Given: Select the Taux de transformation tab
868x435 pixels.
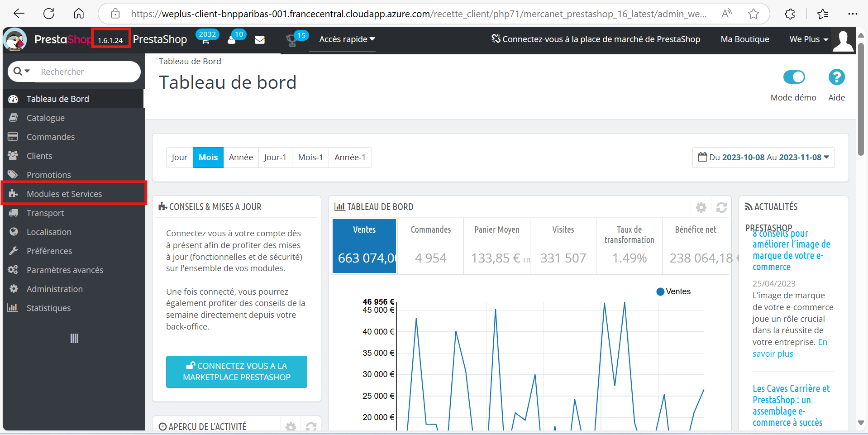Looking at the screenshot, I should (x=630, y=246).
